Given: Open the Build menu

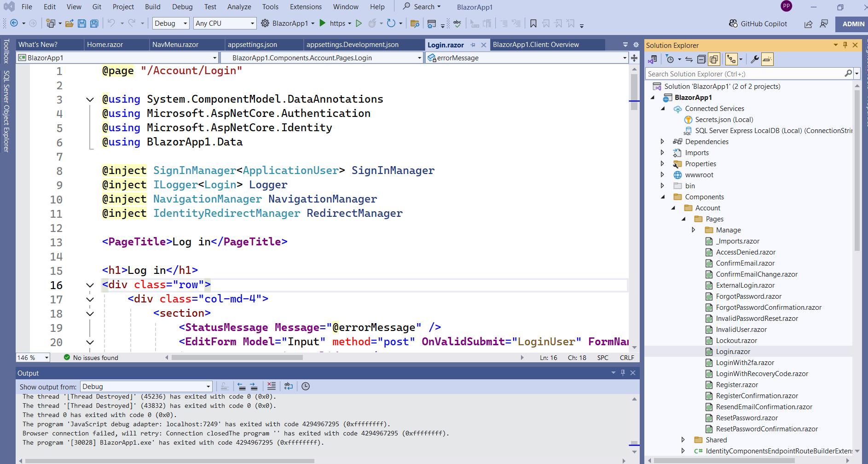Looking at the screenshot, I should (152, 7).
